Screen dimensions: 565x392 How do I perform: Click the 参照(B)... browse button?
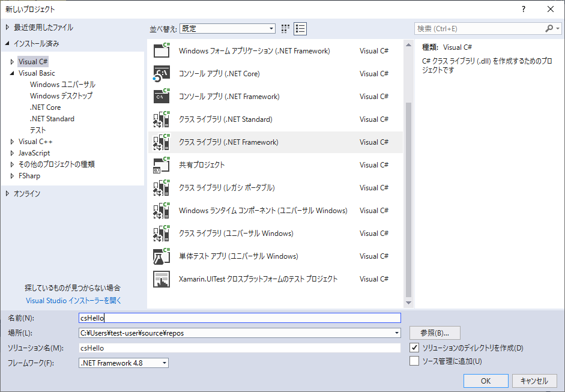pos(435,333)
